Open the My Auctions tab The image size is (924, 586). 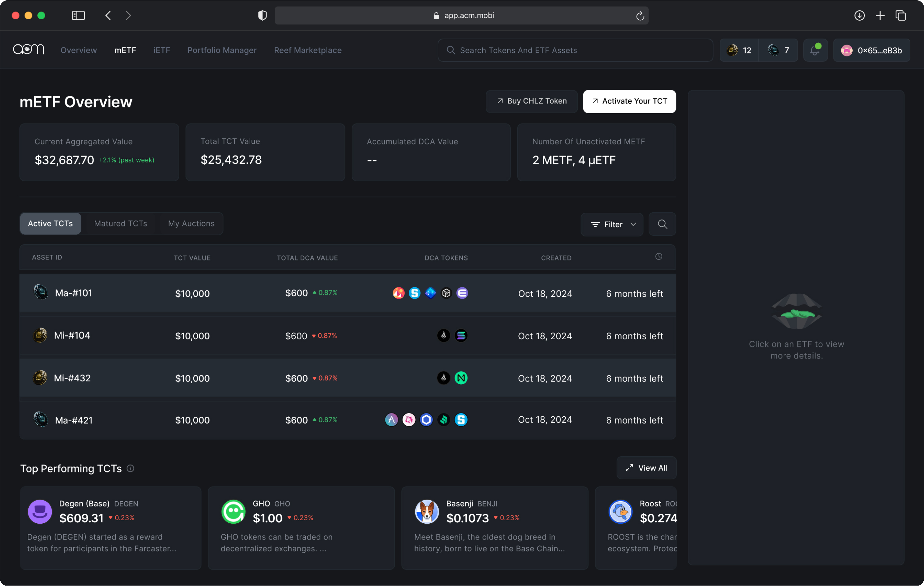(x=191, y=223)
